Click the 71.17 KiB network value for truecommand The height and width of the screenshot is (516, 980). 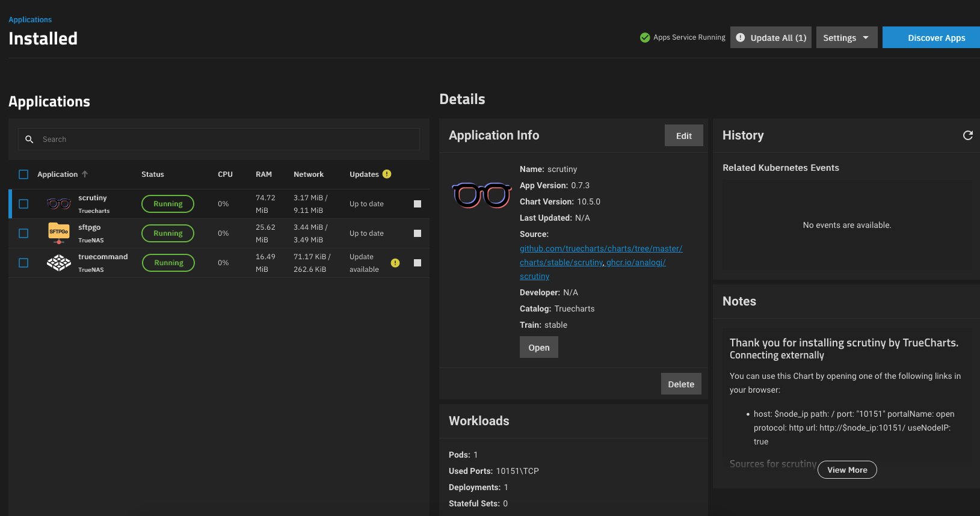(312, 257)
